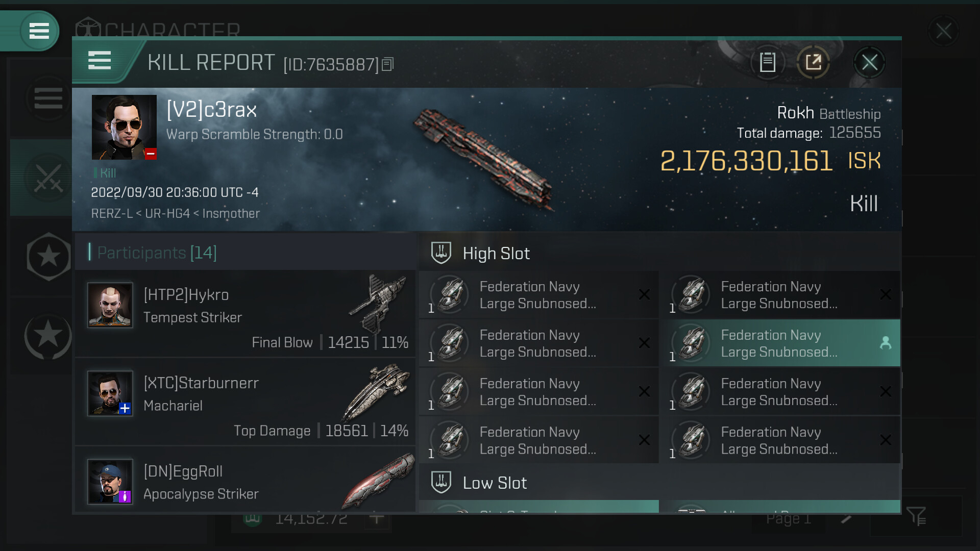This screenshot has height=551, width=980.
Task: Share kill report via export icon
Action: (x=813, y=63)
